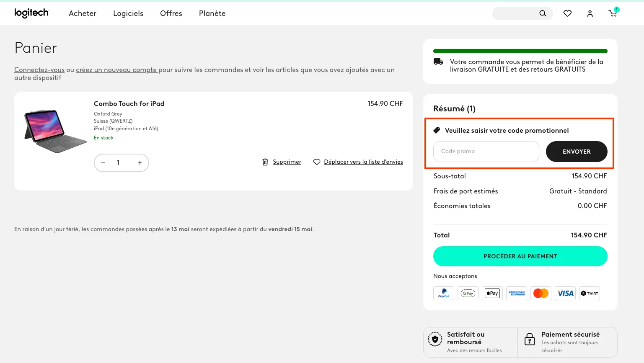Open the Offres menu

point(171,13)
